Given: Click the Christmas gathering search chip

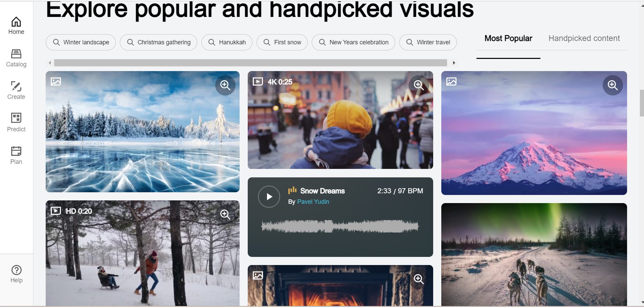Looking at the screenshot, I should (158, 42).
